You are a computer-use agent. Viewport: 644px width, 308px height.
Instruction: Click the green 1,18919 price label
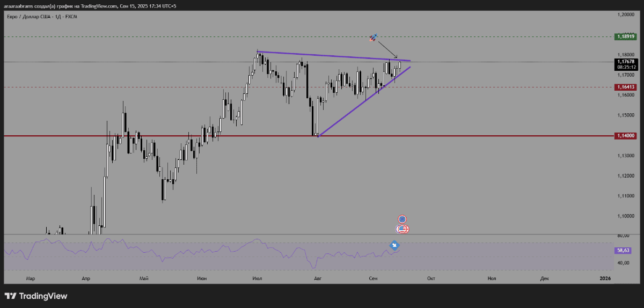coord(626,36)
